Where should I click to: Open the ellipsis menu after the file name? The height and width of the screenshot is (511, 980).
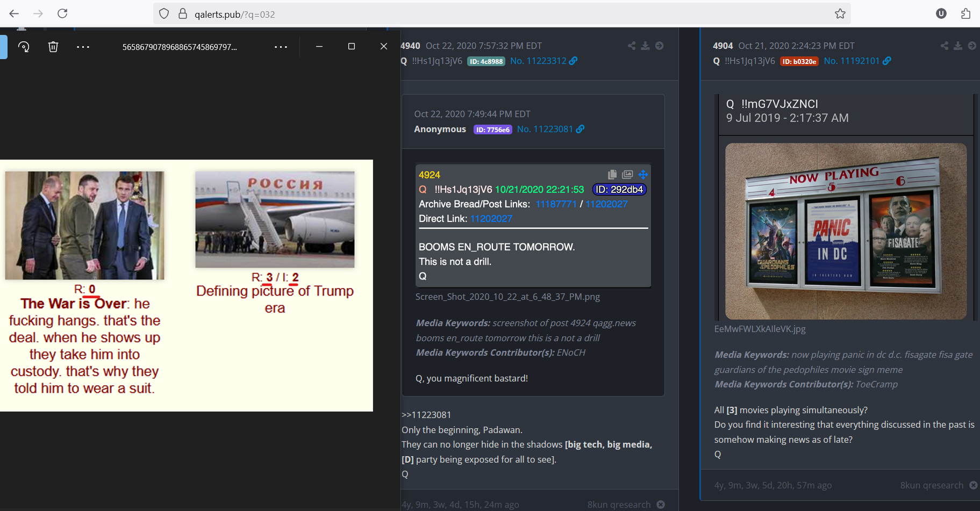coord(281,47)
